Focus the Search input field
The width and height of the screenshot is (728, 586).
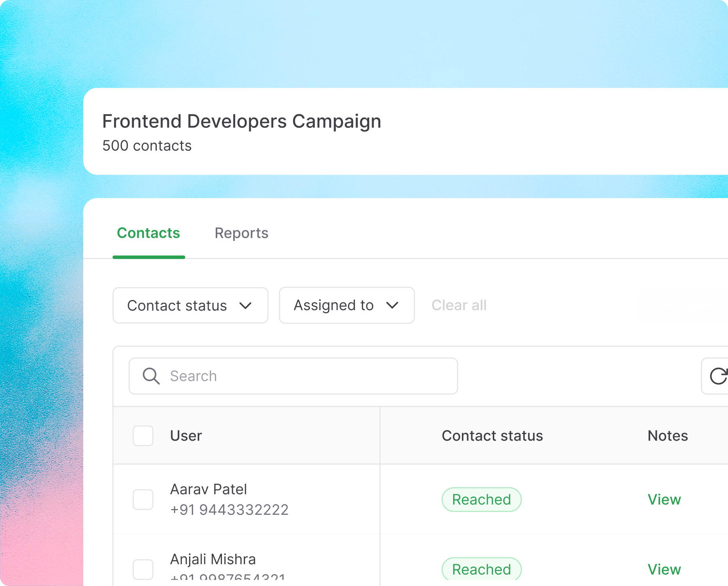coord(309,376)
